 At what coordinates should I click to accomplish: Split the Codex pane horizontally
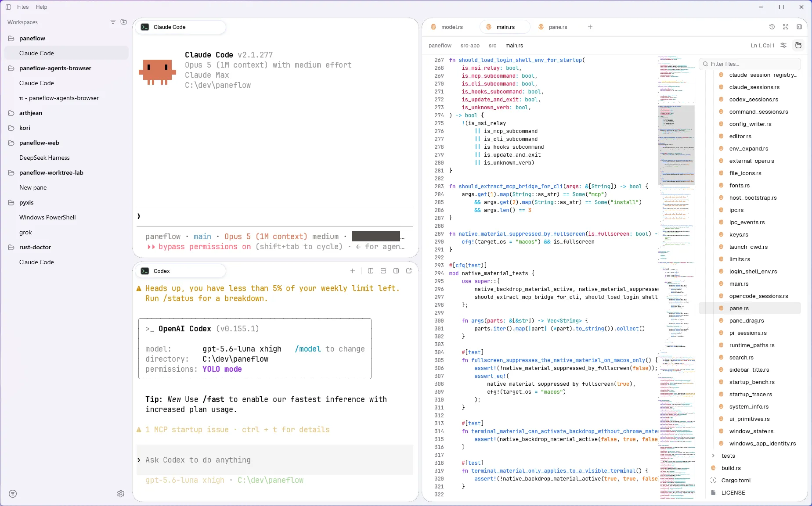click(x=383, y=271)
